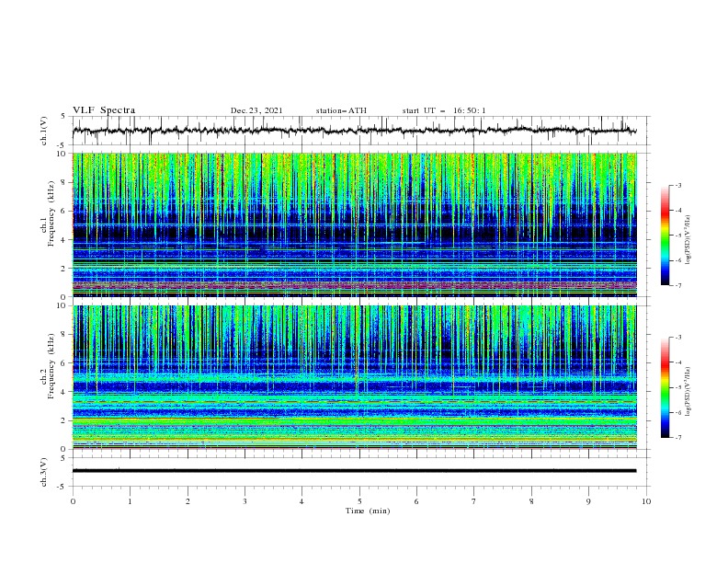Click the upper PSD color scale bar
Screen dimensions: 728x563
665,236
